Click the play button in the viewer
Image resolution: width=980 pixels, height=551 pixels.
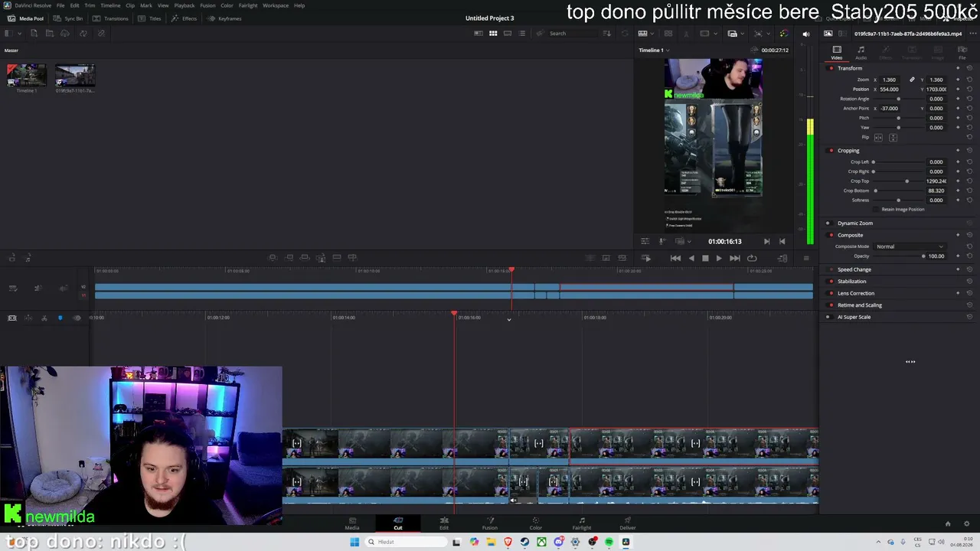(x=718, y=259)
